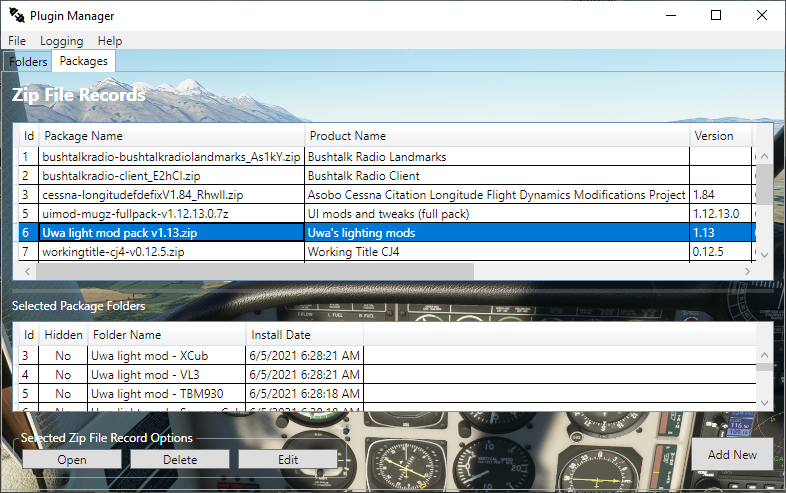The width and height of the screenshot is (786, 493).
Task: Select workingtitle-cj4-v0.12.5.zip row
Action: pos(387,251)
